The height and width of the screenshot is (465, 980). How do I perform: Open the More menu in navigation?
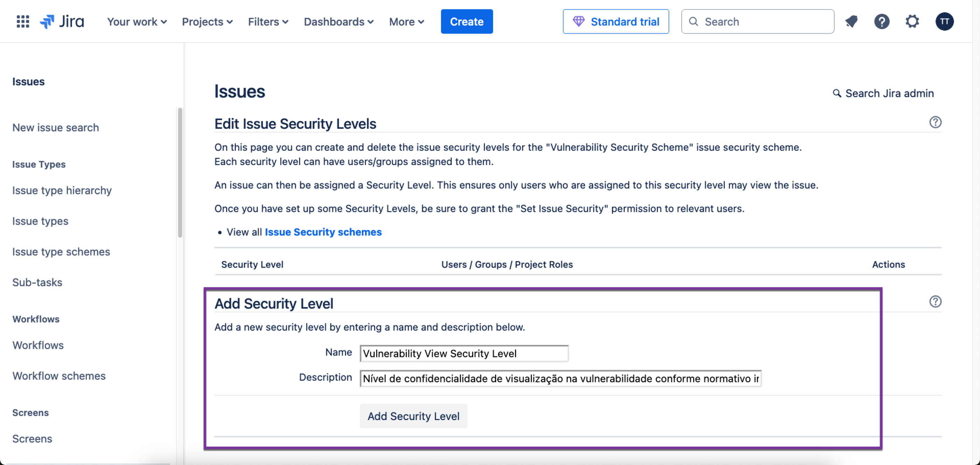tap(406, 22)
